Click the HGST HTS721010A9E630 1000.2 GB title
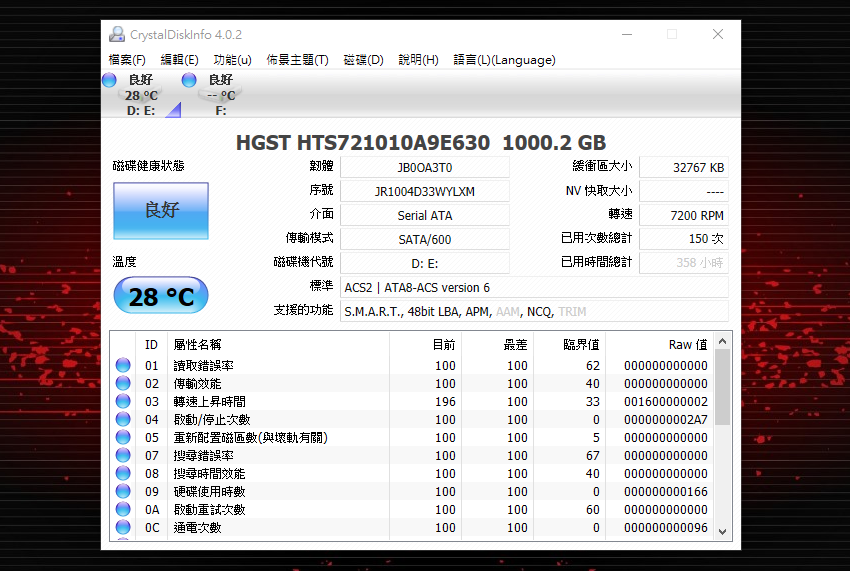Viewport: 850px width, 571px height. pos(421,143)
